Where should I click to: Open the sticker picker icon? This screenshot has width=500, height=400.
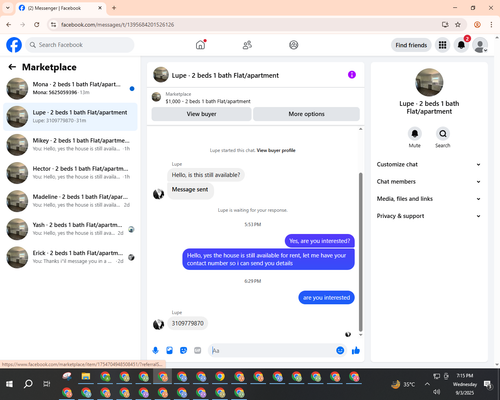tap(183, 350)
